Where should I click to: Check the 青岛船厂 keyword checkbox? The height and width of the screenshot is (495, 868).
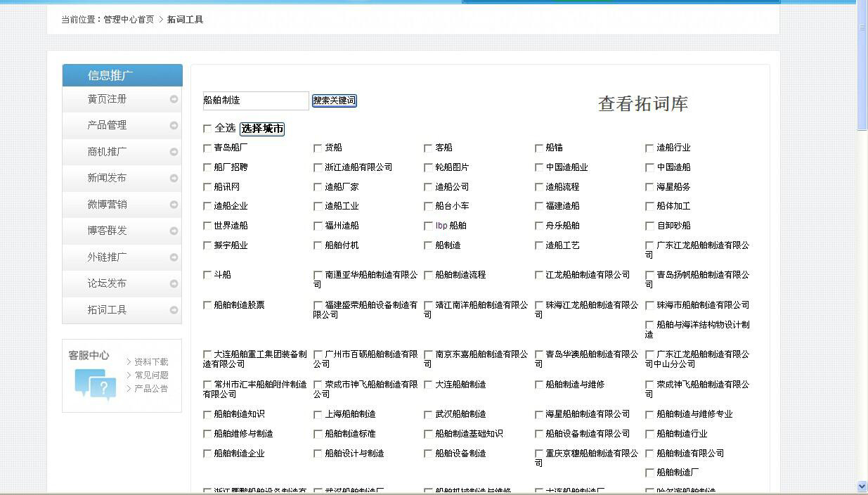207,148
